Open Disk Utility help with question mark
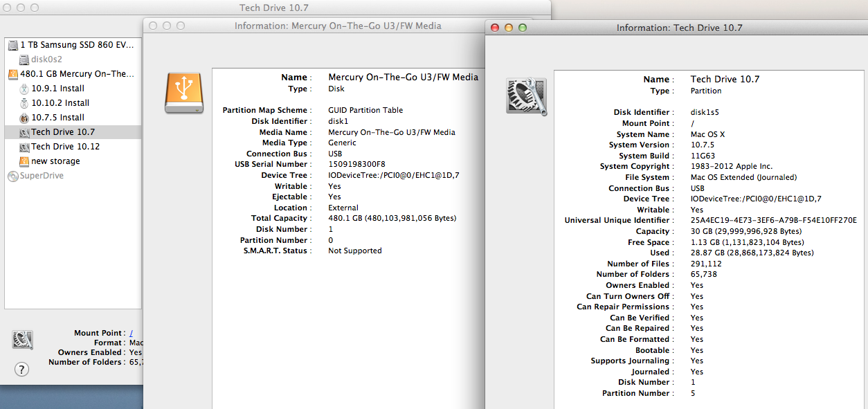Screen dimensions: 868x409 [x=22, y=369]
